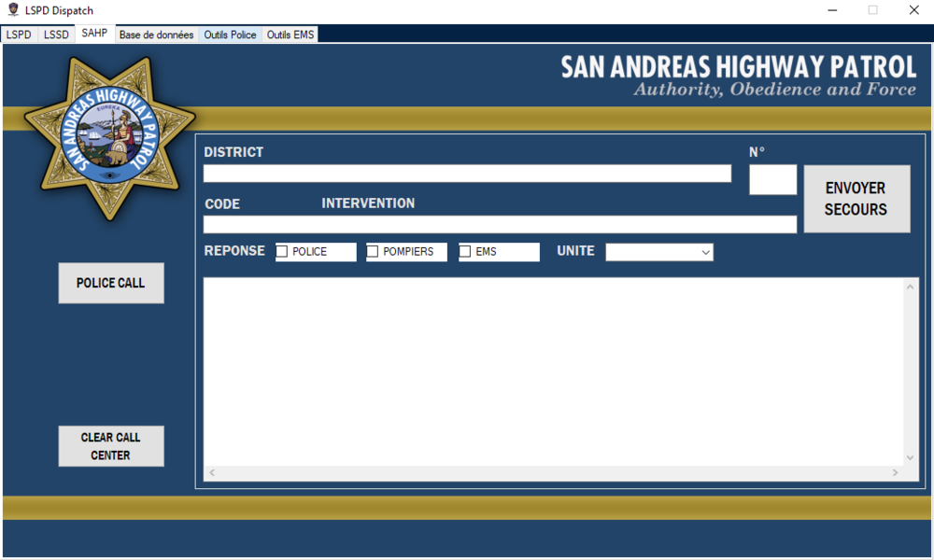Click the N° number field

[x=772, y=179]
